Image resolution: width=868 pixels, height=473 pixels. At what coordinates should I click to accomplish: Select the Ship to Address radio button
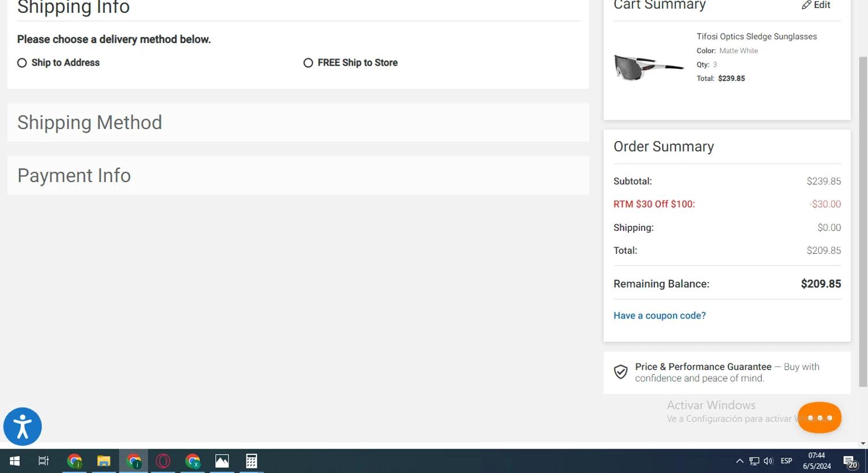[22, 63]
